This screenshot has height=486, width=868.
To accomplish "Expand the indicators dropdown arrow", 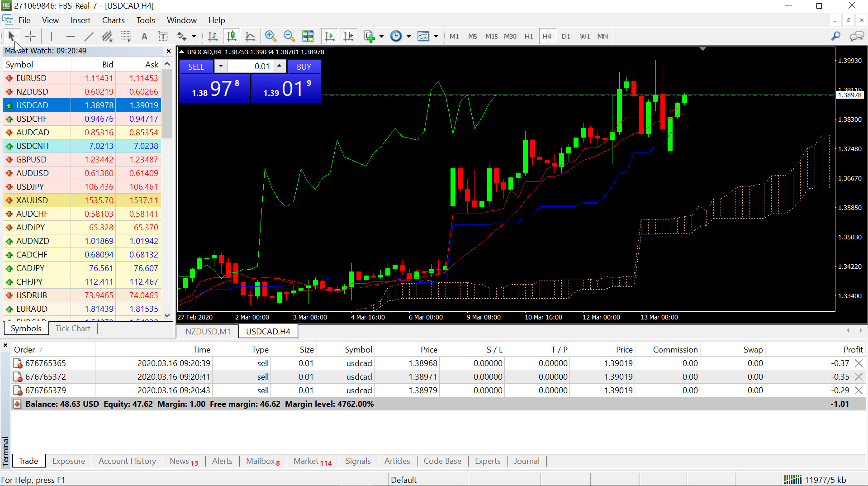I will click(x=381, y=36).
